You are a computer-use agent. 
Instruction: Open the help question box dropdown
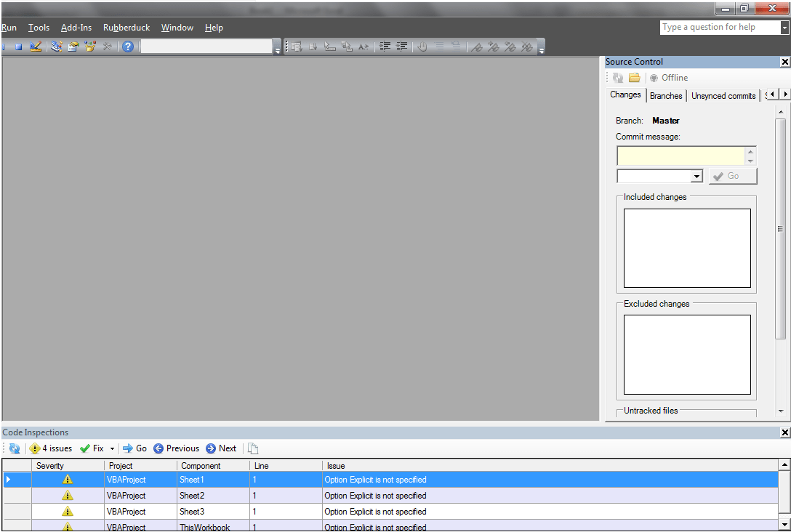point(784,28)
